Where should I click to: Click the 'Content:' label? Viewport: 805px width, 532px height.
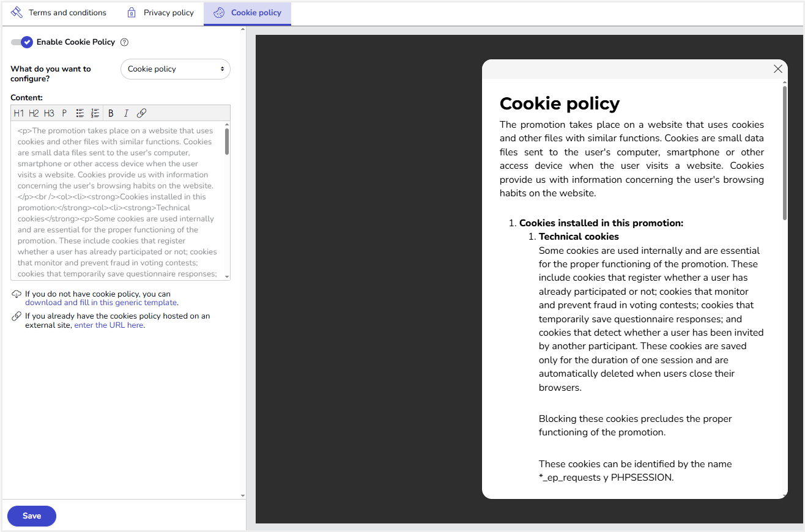click(27, 98)
